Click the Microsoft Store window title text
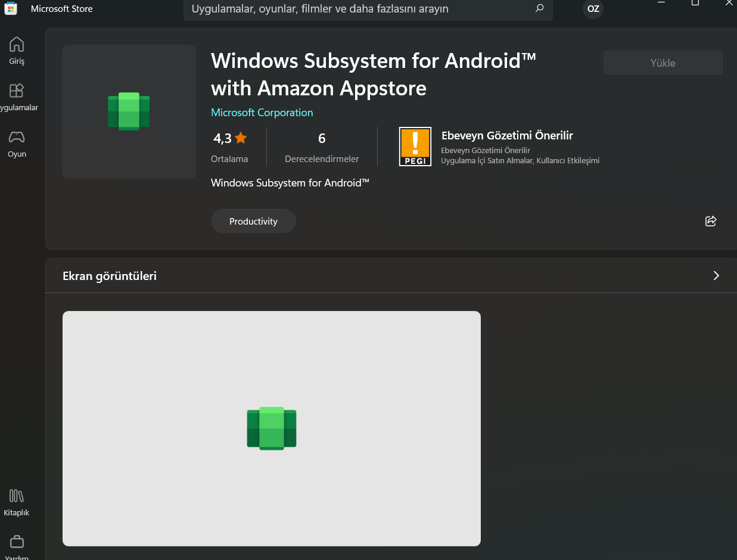737x560 pixels. tap(62, 9)
